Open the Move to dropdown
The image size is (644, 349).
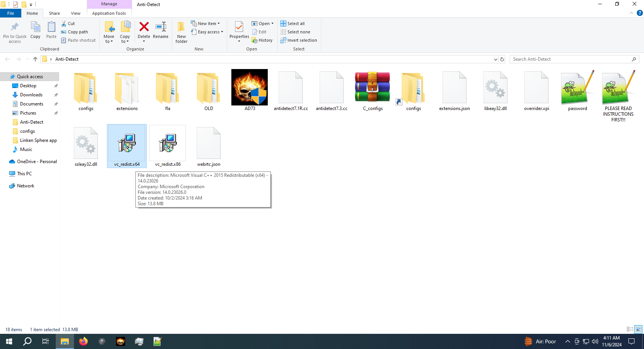tap(109, 32)
